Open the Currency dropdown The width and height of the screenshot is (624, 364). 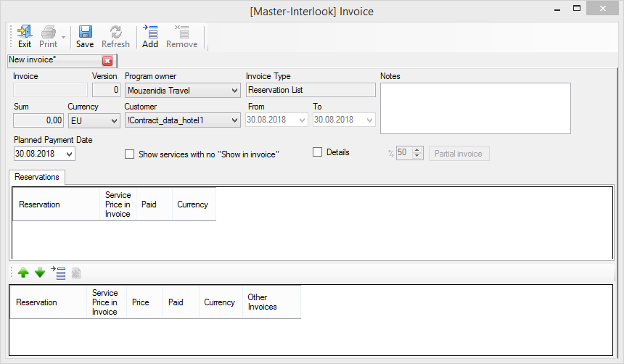(x=112, y=121)
